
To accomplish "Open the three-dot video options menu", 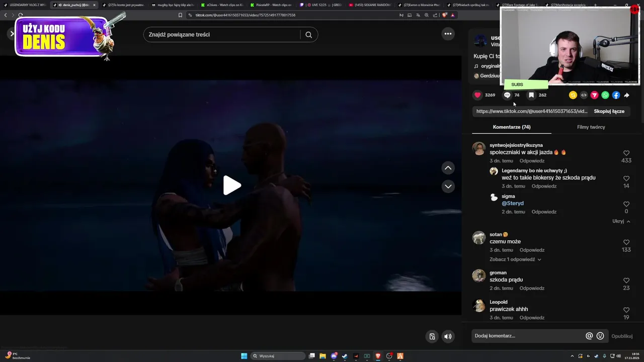I will point(448,34).
